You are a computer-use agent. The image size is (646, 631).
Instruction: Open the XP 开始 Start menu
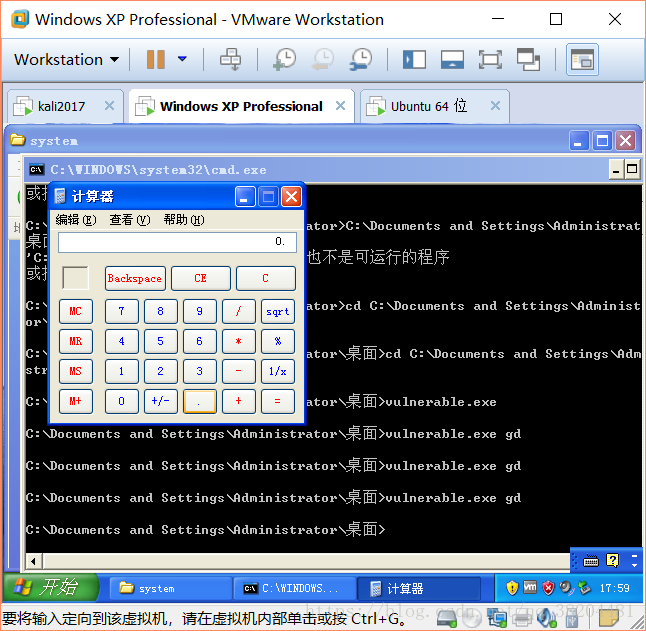(x=51, y=587)
